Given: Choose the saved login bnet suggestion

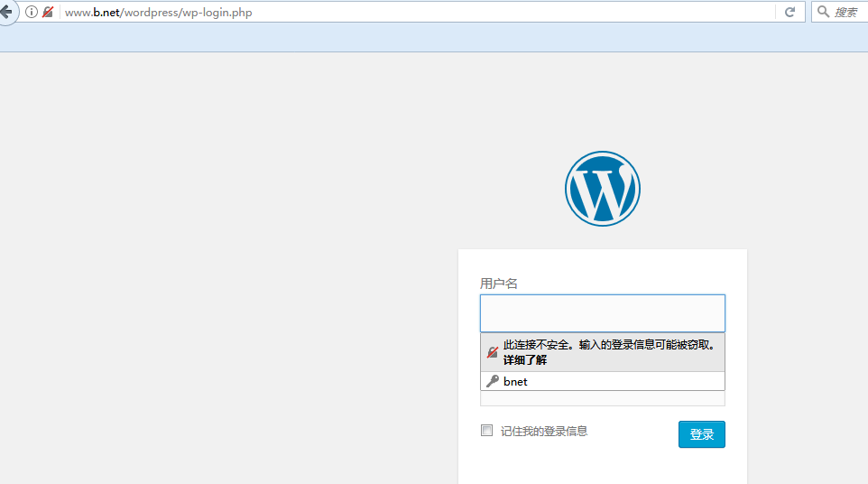Looking at the screenshot, I should pos(603,381).
